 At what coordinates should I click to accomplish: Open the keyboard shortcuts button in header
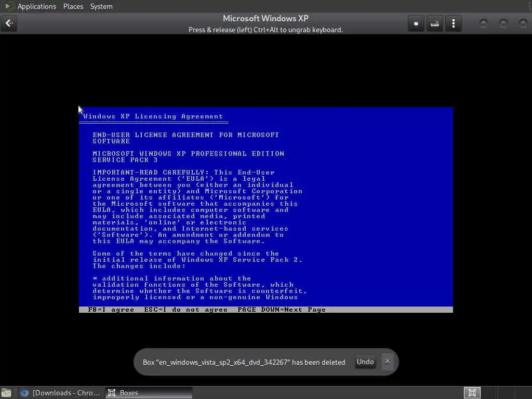pyautogui.click(x=435, y=24)
